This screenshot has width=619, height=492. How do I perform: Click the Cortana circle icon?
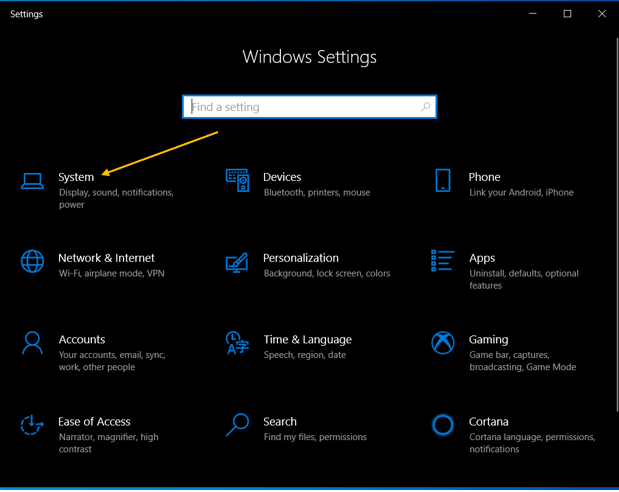(x=443, y=425)
